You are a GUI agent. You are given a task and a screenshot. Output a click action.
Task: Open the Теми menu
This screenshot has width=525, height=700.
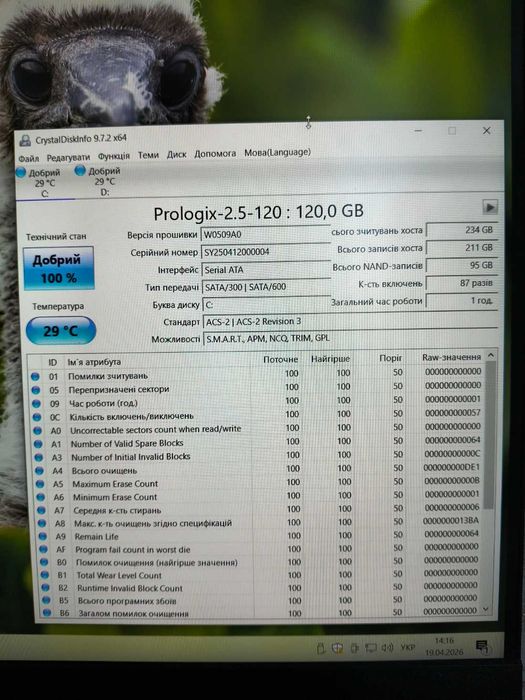click(148, 155)
